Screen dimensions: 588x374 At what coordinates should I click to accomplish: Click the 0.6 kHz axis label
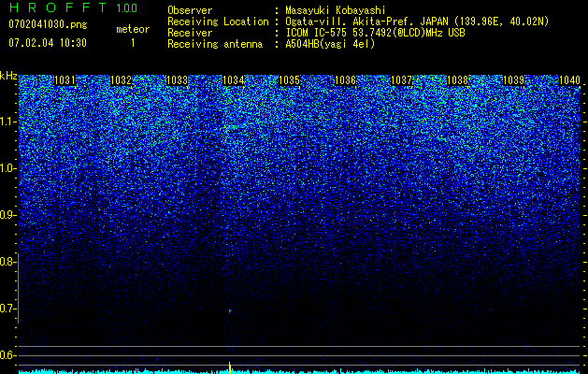pos(7,355)
